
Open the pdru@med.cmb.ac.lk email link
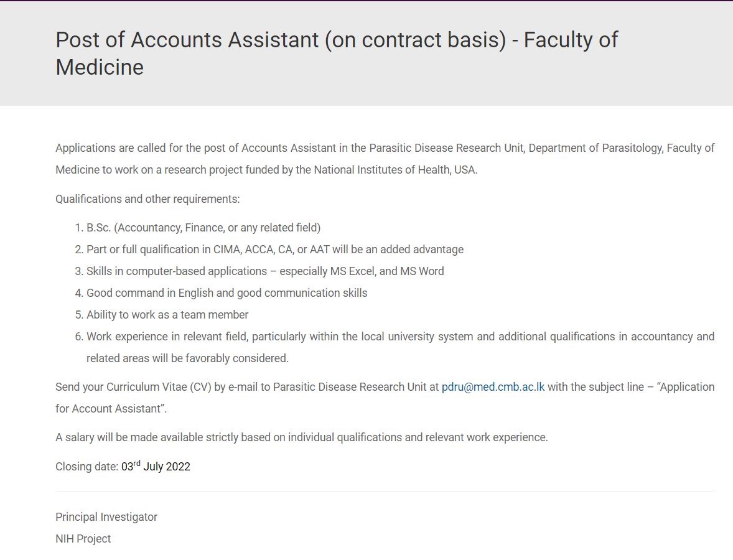click(493, 387)
